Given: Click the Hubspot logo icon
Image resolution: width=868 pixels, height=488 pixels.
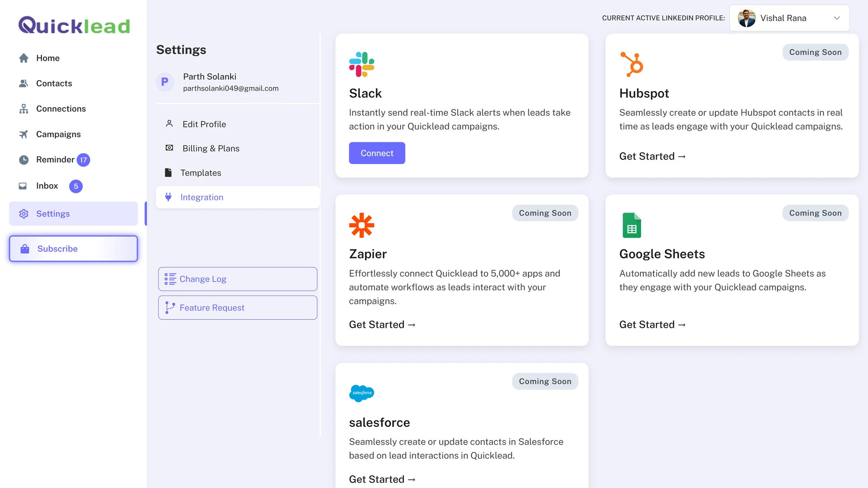Looking at the screenshot, I should pos(632,64).
